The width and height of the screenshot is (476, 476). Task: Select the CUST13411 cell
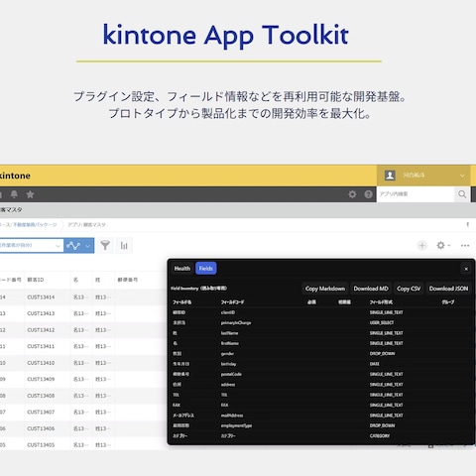41,346
